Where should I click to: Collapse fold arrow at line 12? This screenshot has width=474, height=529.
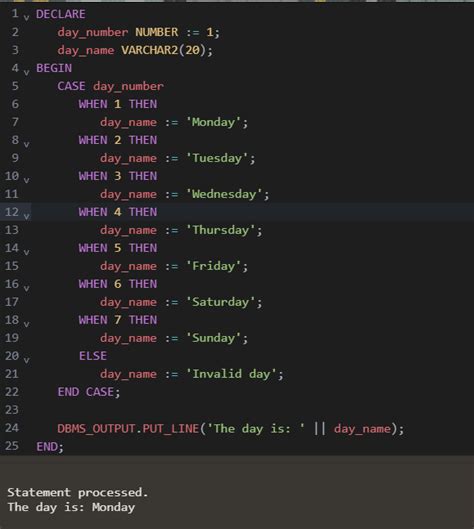click(x=26, y=216)
